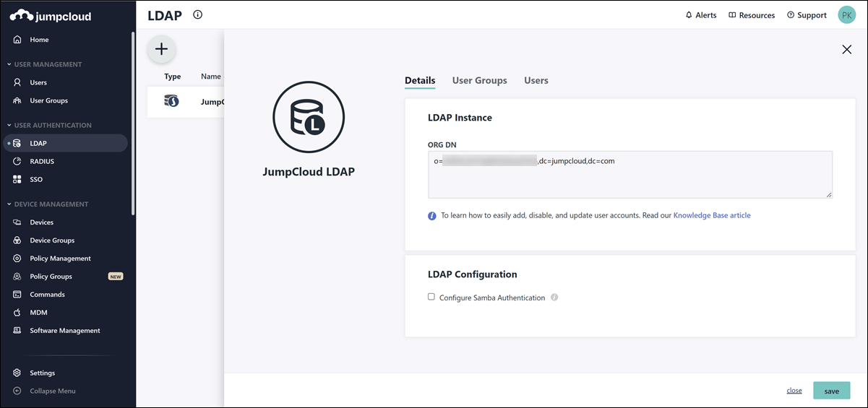Viewport: 868px width, 408px height.
Task: Click the Users sidebar icon
Action: pyautogui.click(x=17, y=82)
